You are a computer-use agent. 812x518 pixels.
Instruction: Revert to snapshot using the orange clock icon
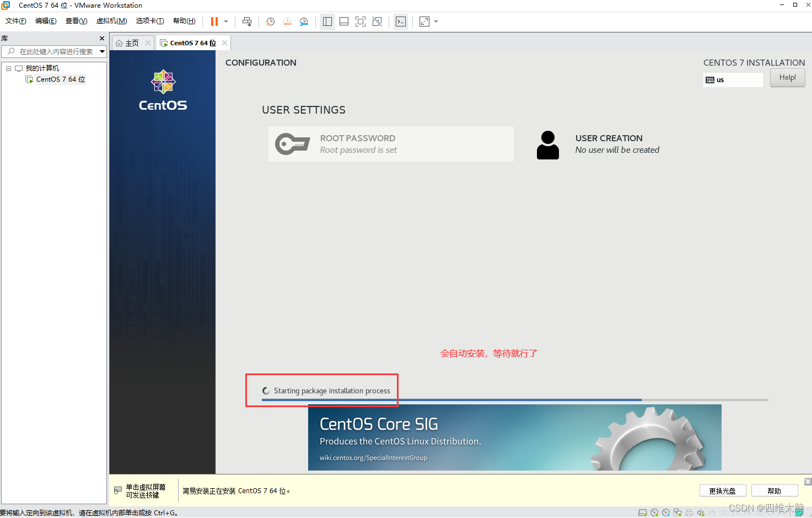[287, 22]
